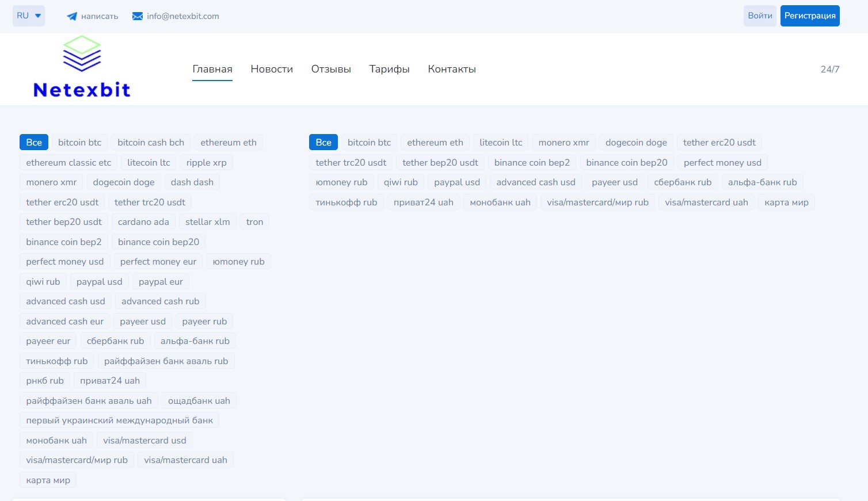868x501 pixels.
Task: Open the написать Telegram link
Action: 100,16
